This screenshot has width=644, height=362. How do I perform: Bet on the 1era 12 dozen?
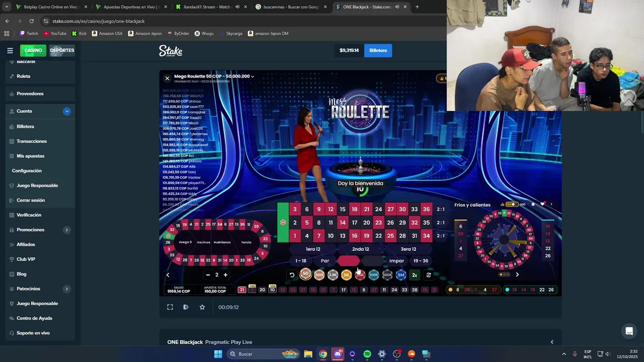[313, 249]
